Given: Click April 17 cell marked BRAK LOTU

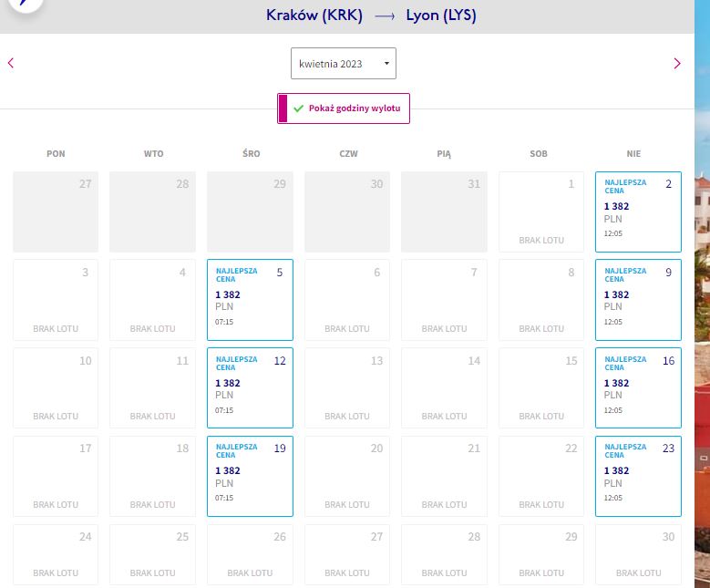Looking at the screenshot, I should 56,476.
